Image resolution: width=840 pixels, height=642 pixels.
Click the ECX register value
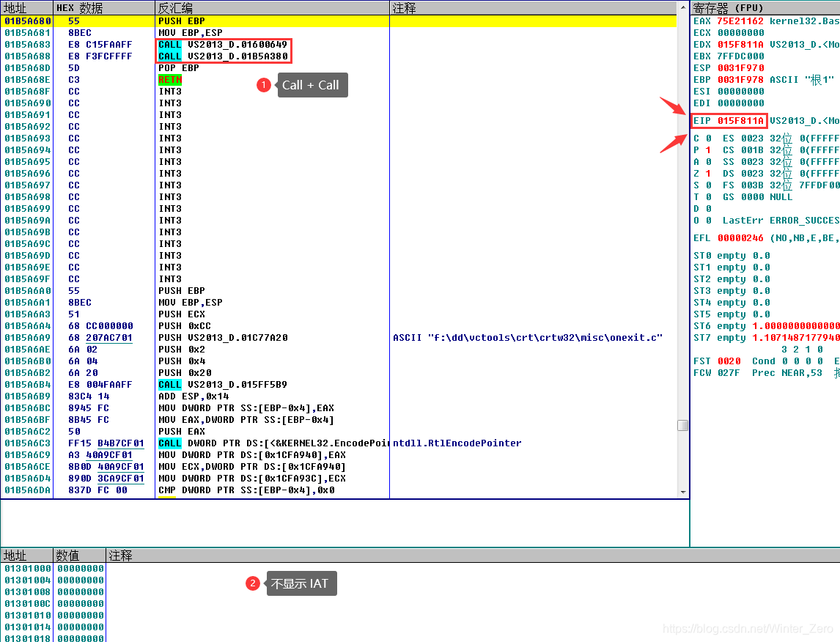(x=740, y=33)
